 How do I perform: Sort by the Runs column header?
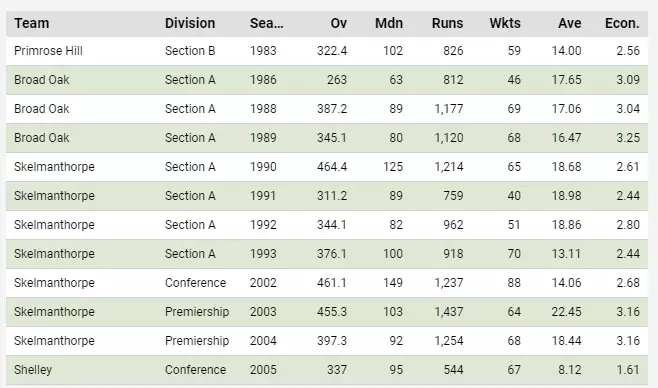447,23
